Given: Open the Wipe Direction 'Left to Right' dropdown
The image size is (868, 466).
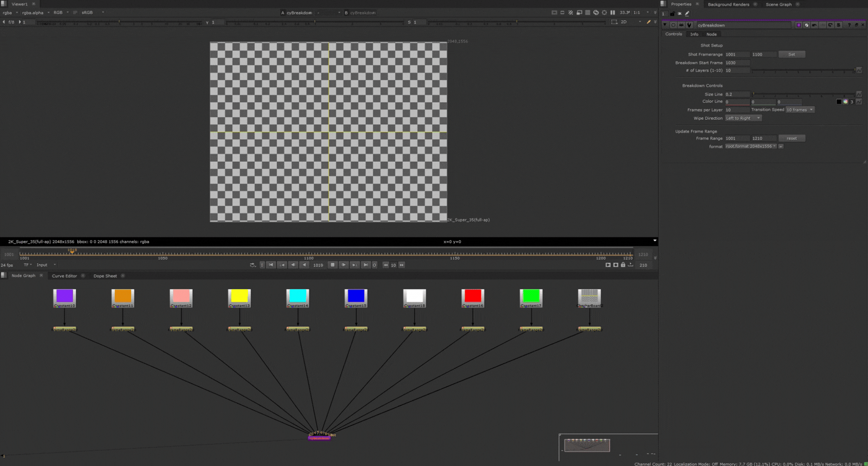Looking at the screenshot, I should pyautogui.click(x=743, y=118).
